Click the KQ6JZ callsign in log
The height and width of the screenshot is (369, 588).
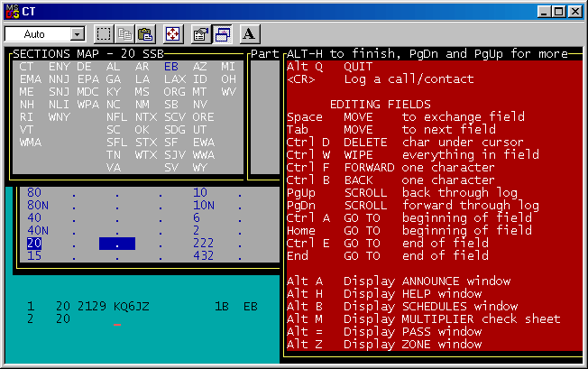click(x=132, y=307)
